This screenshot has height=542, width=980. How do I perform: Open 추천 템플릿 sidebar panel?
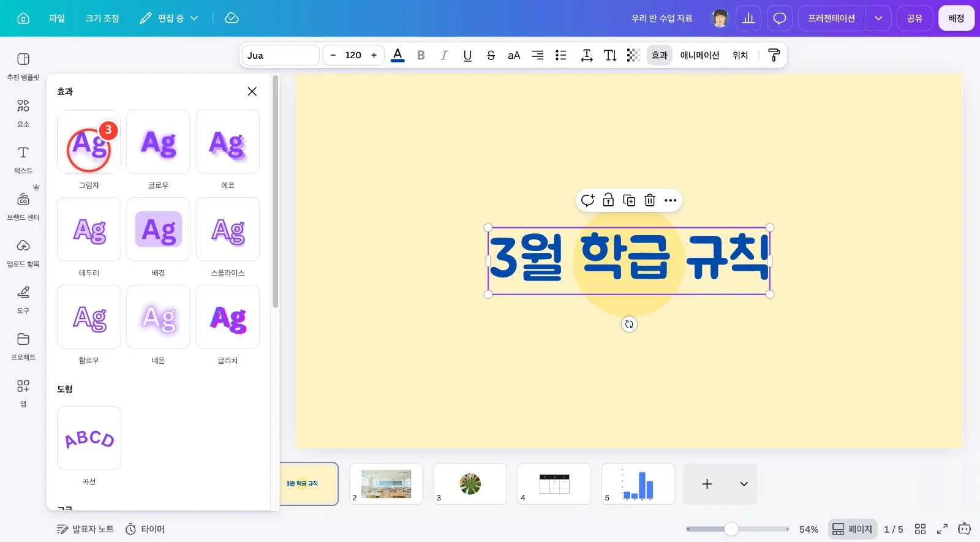click(x=23, y=67)
